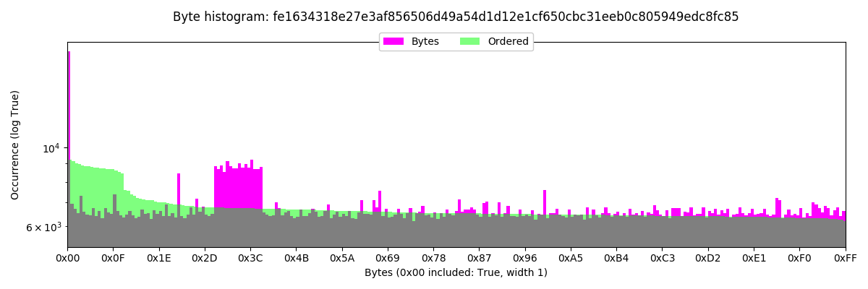868x289 pixels.
Task: Click the magenta spike just left of 0xA5
Action: (545, 202)
